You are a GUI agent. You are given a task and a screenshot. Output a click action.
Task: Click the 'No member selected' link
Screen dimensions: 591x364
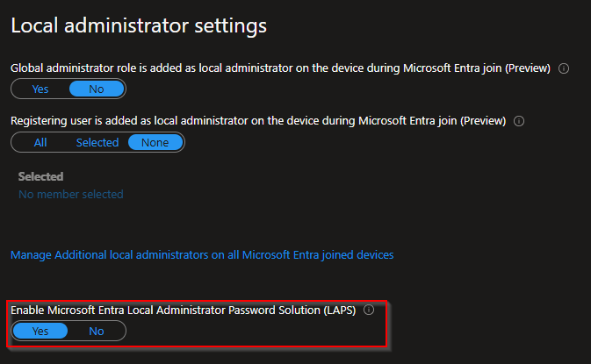70,194
